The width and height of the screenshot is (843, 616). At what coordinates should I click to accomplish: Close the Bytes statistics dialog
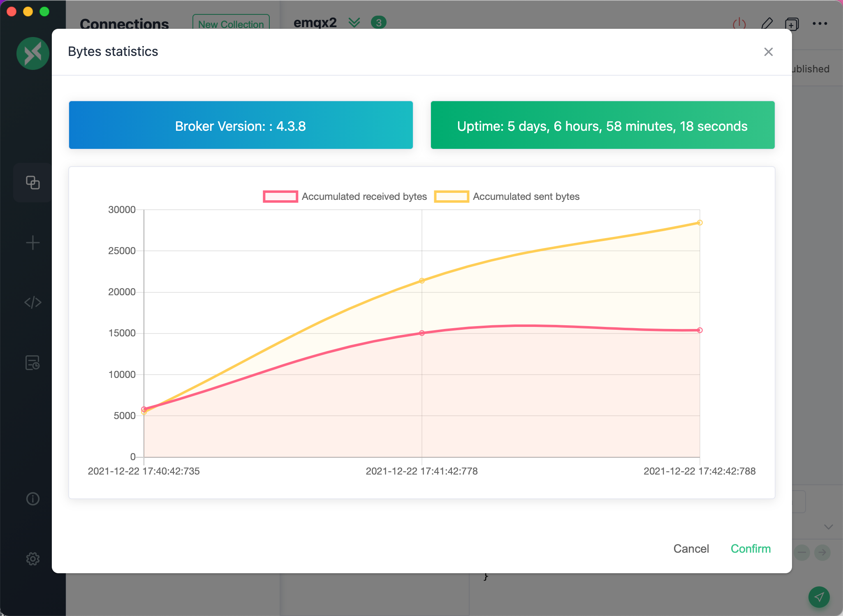tap(768, 52)
